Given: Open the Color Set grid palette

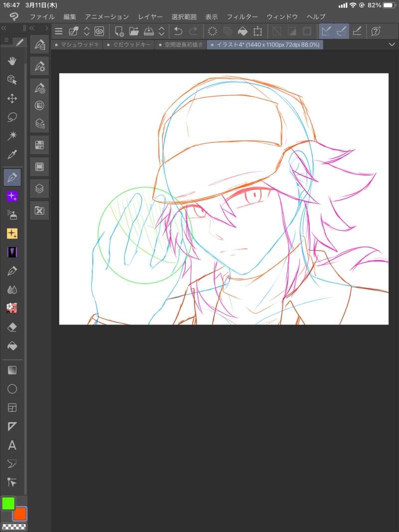Looking at the screenshot, I should click(40, 145).
